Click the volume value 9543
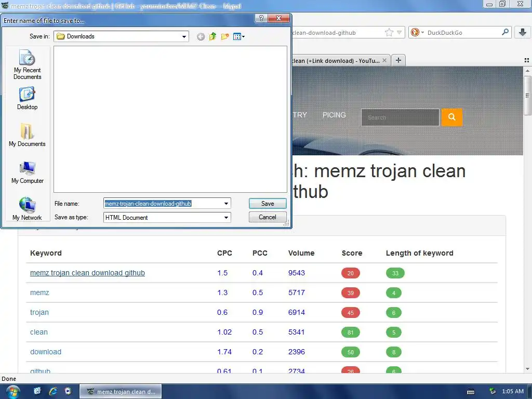Viewport: 532px width, 399px height. click(297, 273)
